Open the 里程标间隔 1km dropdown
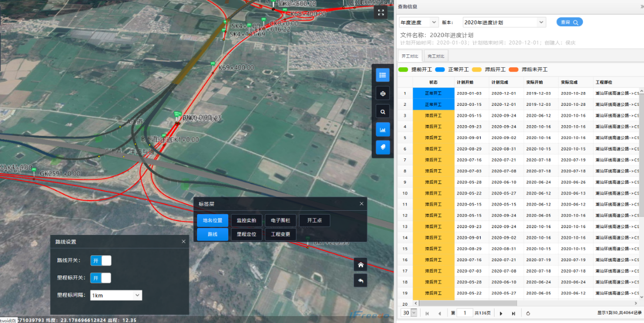Viewport: 644px width, 323px height. pos(116,295)
